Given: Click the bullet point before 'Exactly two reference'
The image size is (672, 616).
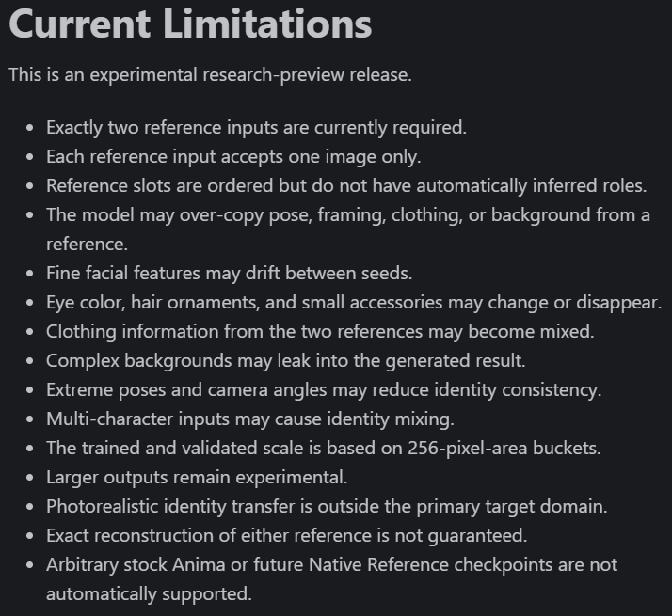Looking at the screenshot, I should 29,128.
